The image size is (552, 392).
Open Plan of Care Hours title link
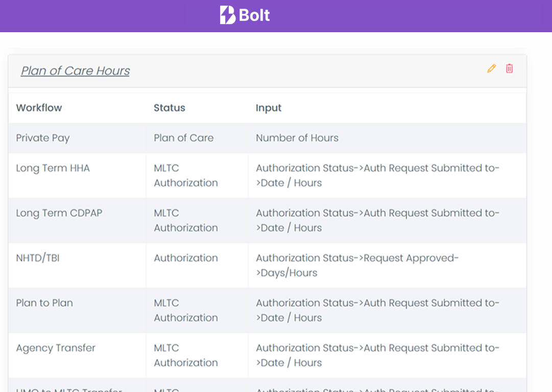coord(75,71)
